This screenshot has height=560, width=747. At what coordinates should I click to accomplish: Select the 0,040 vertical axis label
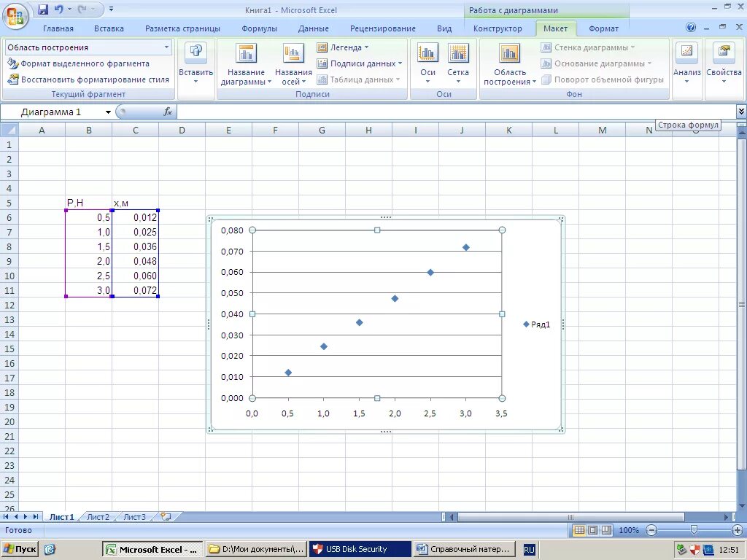(x=232, y=314)
